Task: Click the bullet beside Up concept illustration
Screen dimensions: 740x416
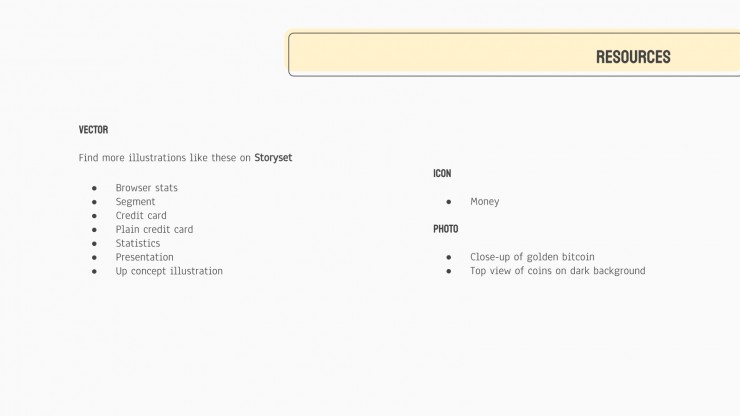Action: tap(94, 272)
